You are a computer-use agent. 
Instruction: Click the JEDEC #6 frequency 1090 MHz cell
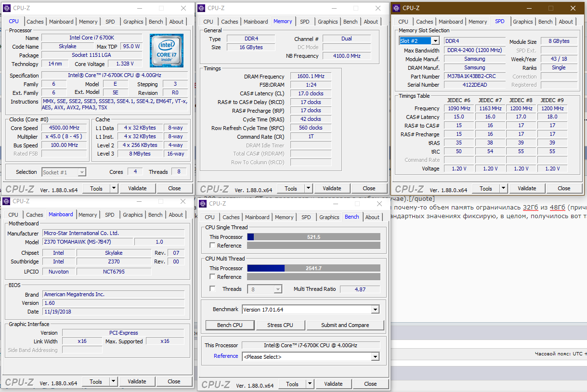pyautogui.click(x=459, y=108)
